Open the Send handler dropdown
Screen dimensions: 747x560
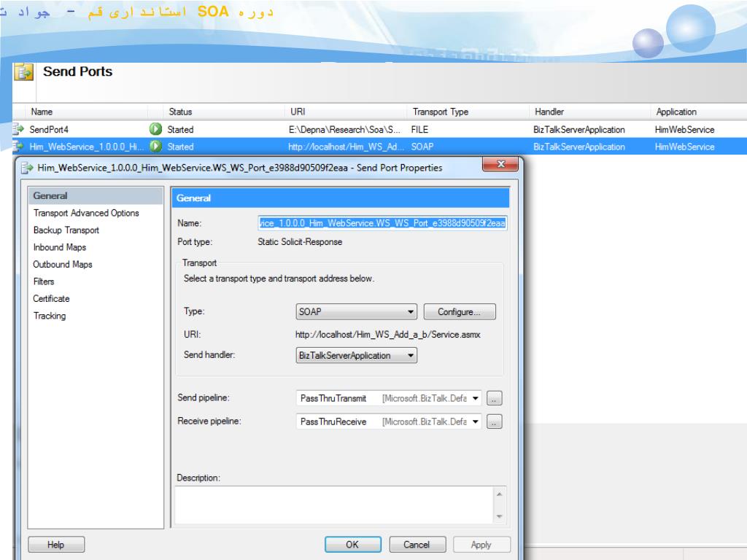coord(356,355)
